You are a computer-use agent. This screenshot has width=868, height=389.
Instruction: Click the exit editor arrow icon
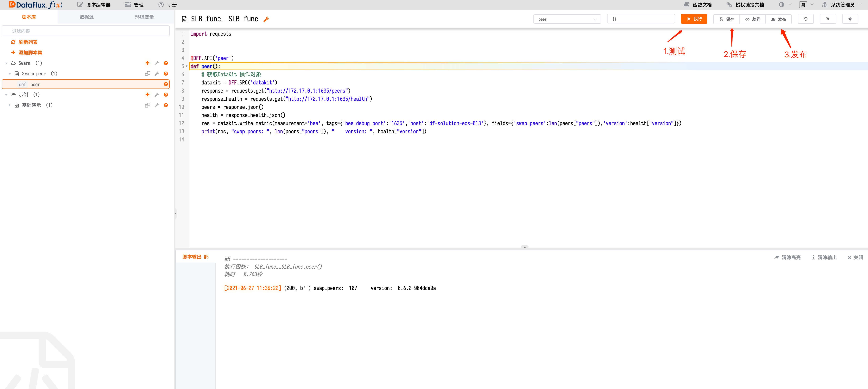pyautogui.click(x=828, y=19)
